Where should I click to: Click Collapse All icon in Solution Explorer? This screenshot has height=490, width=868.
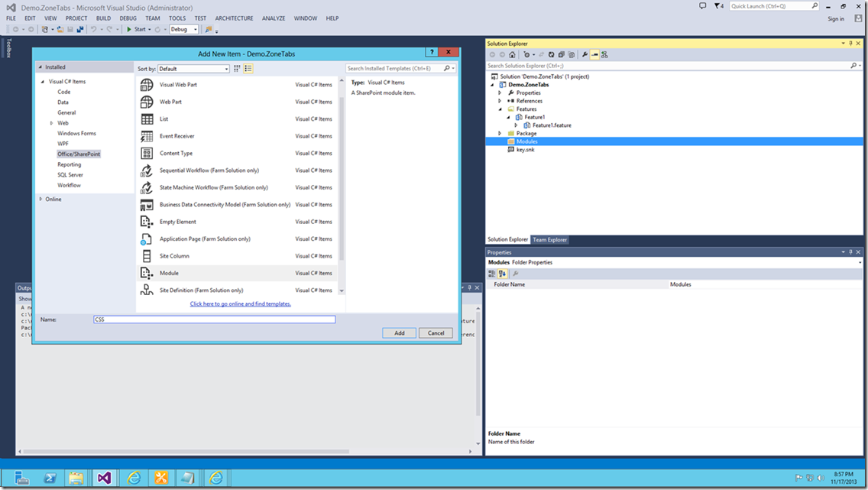tap(562, 55)
